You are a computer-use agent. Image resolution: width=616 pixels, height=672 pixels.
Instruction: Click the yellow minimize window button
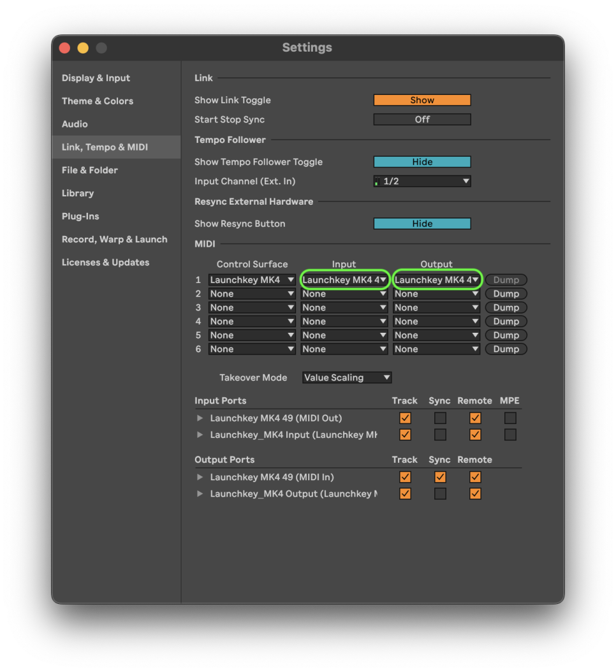[x=83, y=48]
